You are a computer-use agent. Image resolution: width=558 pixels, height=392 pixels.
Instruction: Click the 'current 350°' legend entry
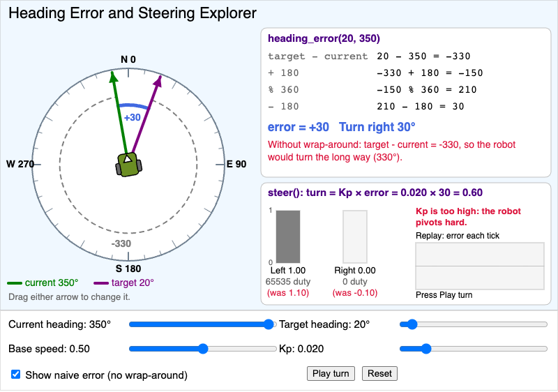[x=43, y=282]
